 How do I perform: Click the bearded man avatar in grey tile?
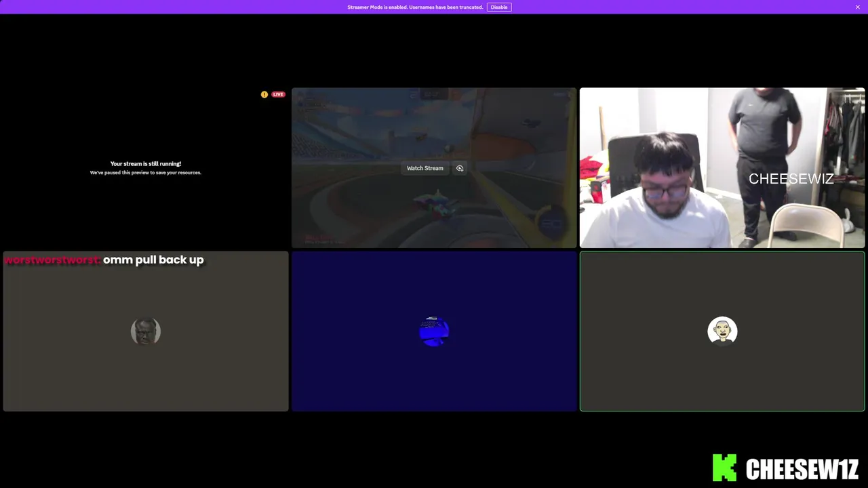(146, 331)
